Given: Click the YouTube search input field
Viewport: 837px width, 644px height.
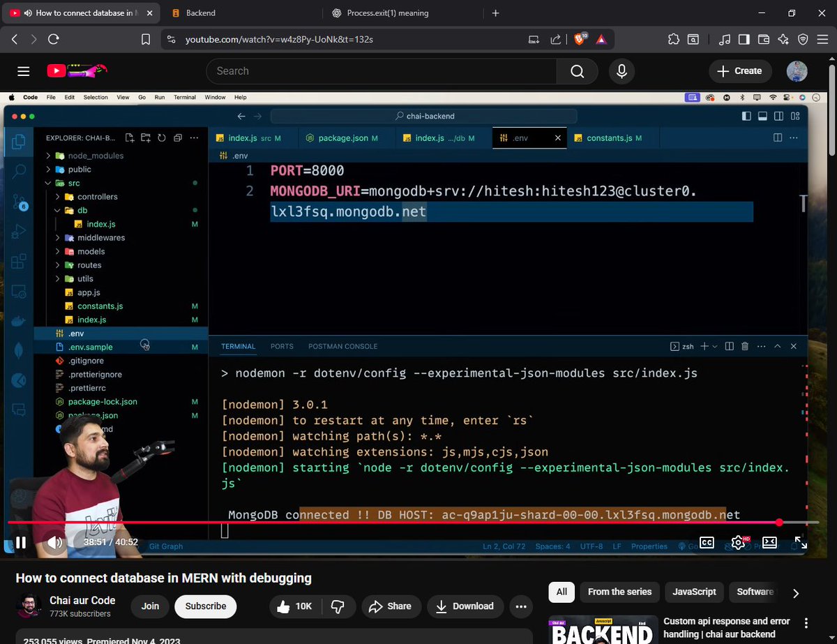Looking at the screenshot, I should pos(382,71).
